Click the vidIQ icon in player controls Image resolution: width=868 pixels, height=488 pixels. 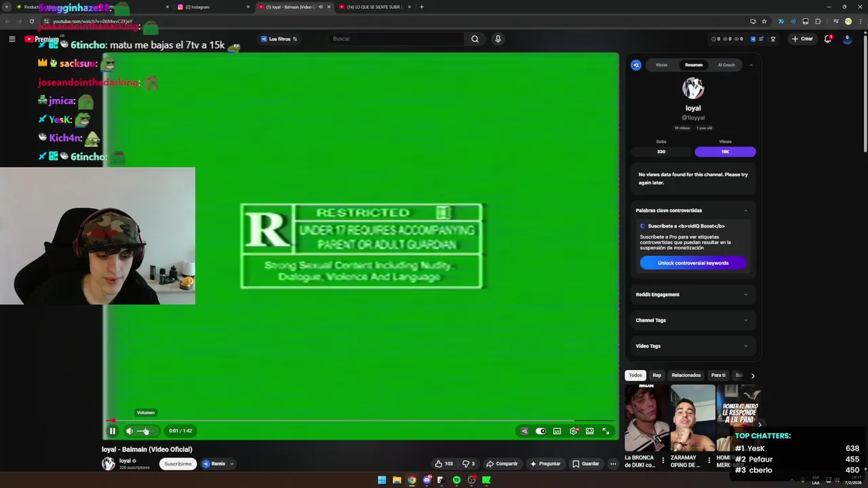(x=524, y=431)
